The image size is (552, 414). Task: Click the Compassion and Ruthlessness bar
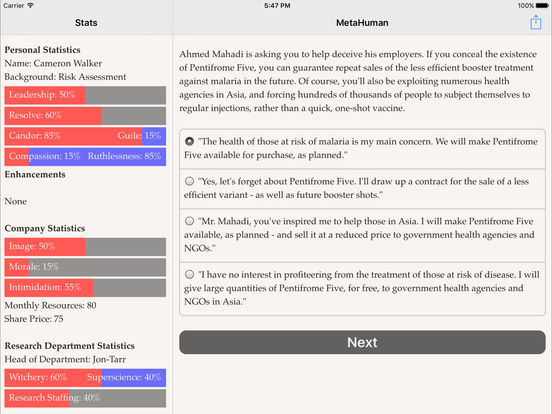85,156
